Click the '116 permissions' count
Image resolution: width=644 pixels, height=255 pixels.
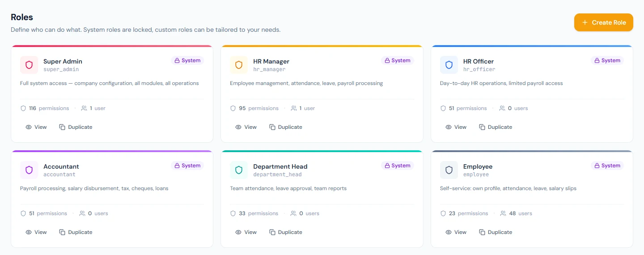click(x=49, y=108)
